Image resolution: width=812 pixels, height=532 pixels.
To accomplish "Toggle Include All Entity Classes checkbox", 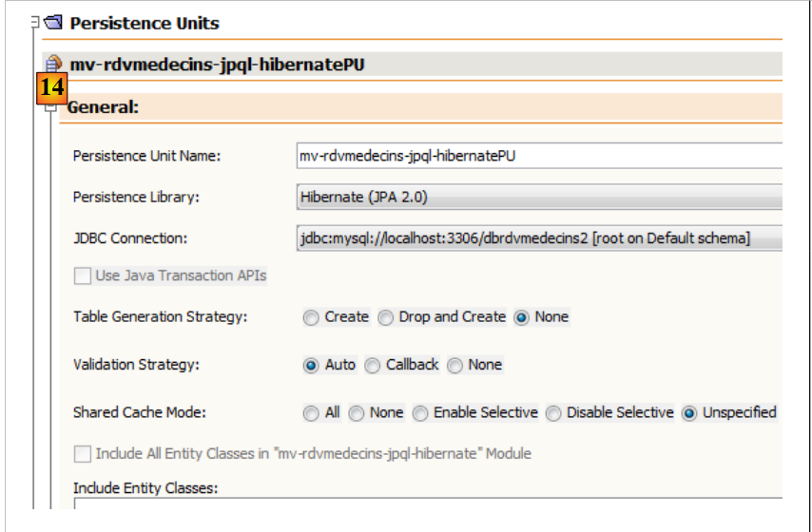I will [83, 454].
